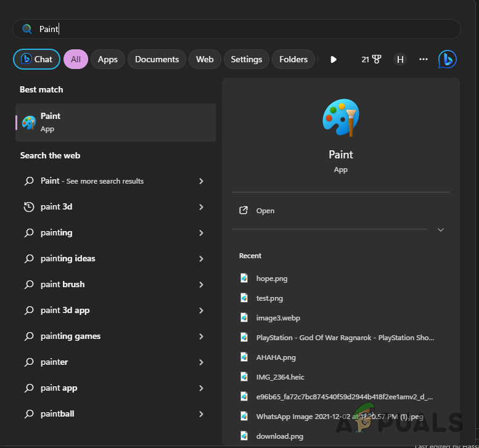Image resolution: width=479 pixels, height=448 pixels.
Task: Open Bing Chat filter button
Action: (36, 59)
